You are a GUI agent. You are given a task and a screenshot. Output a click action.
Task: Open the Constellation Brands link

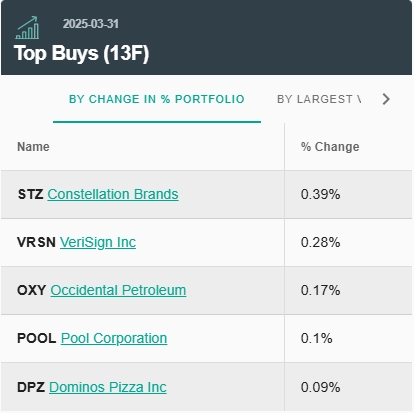point(113,194)
